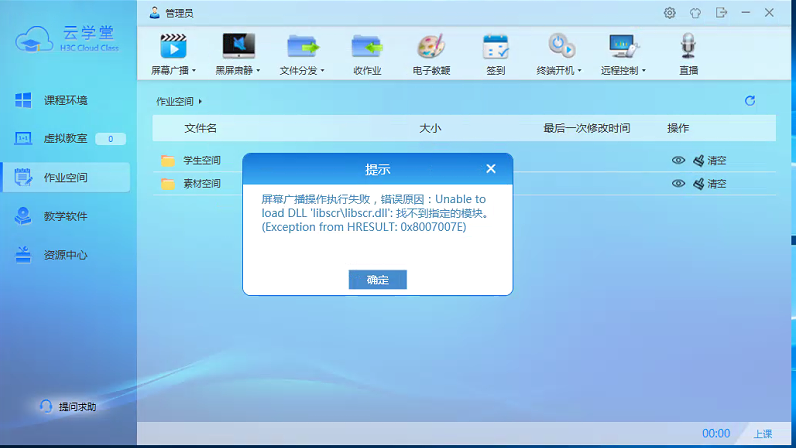Expand the 黑屏肃静 dropdown arrow

click(258, 71)
